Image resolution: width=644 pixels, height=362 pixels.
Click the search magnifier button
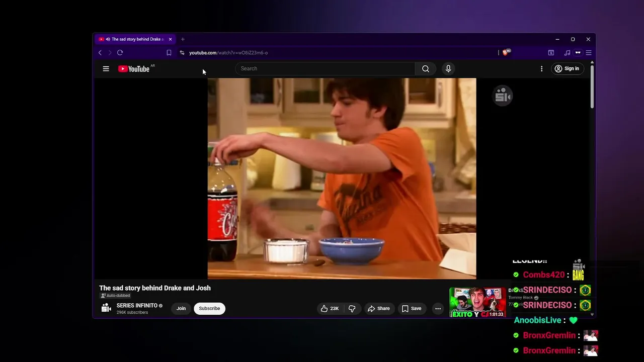[x=426, y=69]
